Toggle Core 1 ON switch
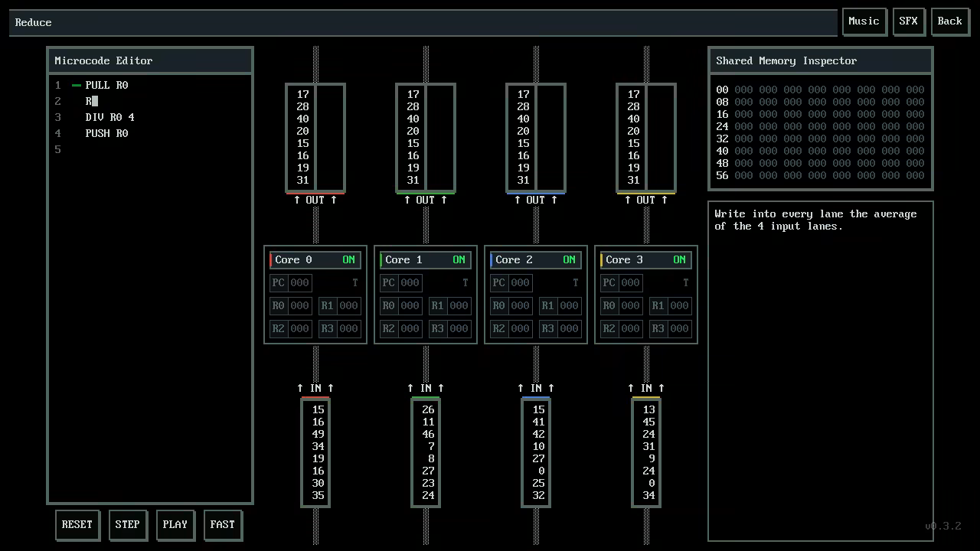Viewport: 980px width, 551px height. pos(459,259)
